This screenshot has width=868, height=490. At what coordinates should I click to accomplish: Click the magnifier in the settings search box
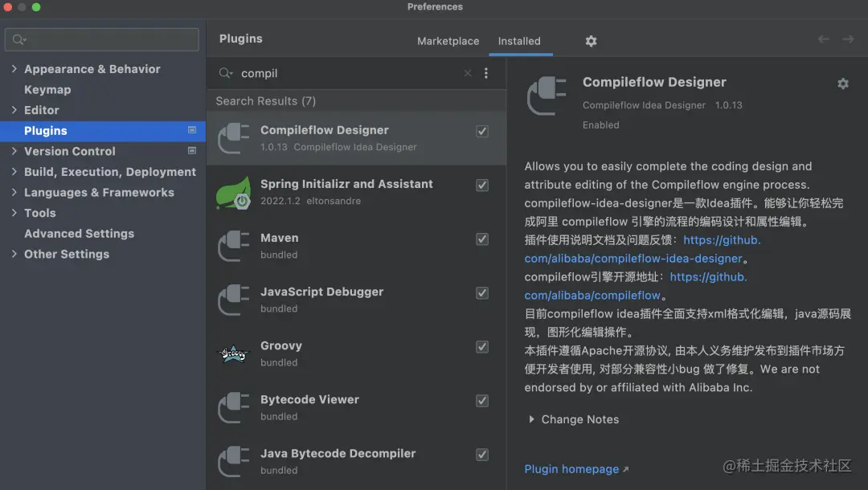pos(18,40)
